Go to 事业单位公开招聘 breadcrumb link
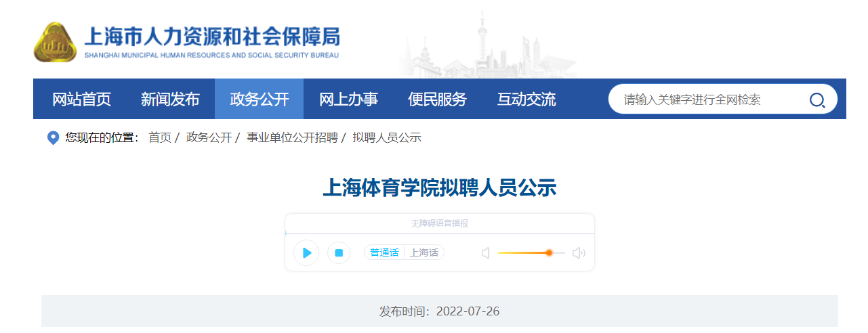Screen dimensions: 868x333 [x=292, y=138]
